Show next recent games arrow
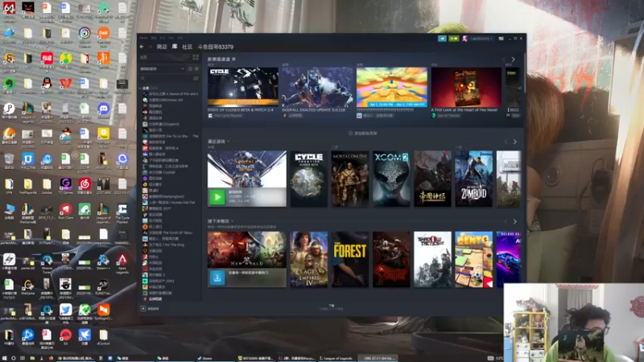 (x=514, y=142)
